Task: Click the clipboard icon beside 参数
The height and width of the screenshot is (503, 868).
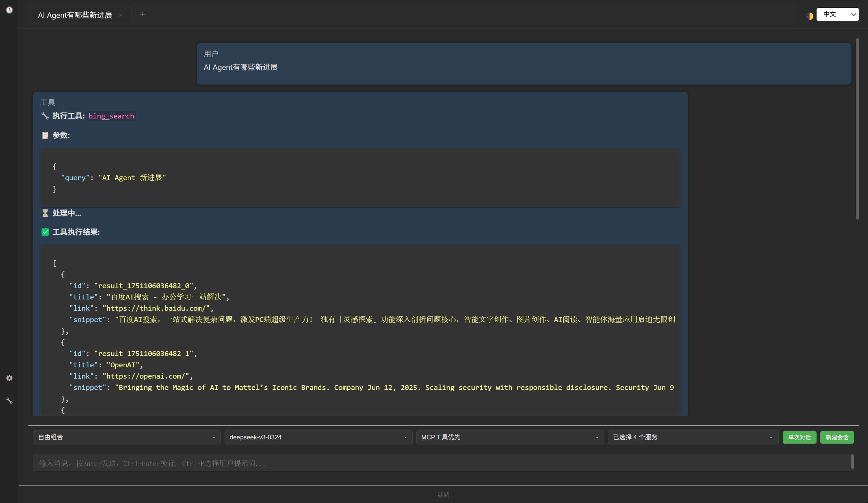Action: 45,135
